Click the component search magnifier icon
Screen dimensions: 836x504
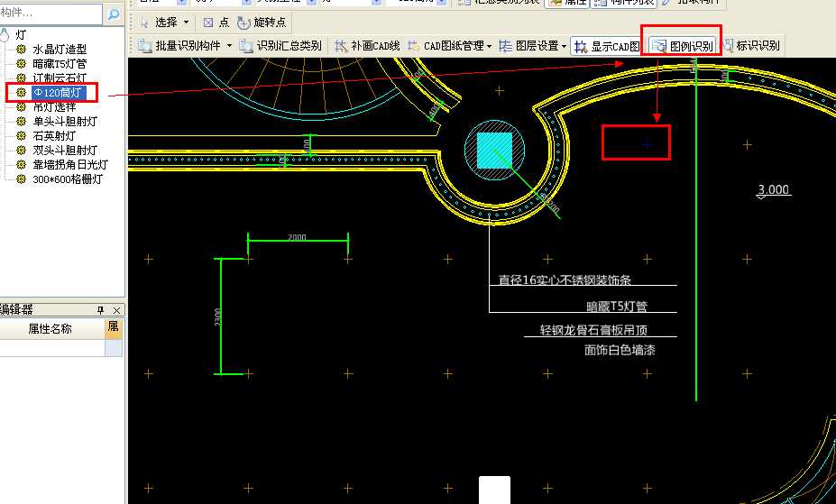pyautogui.click(x=114, y=14)
